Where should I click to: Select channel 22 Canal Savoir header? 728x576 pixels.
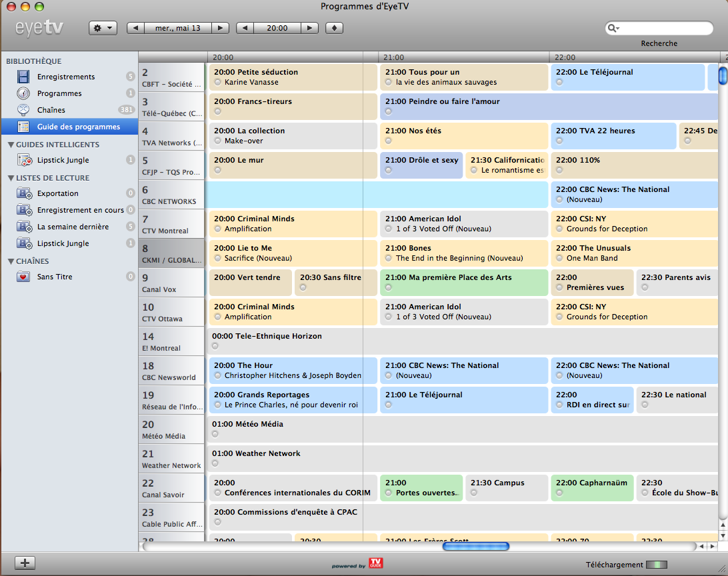pyautogui.click(x=171, y=488)
